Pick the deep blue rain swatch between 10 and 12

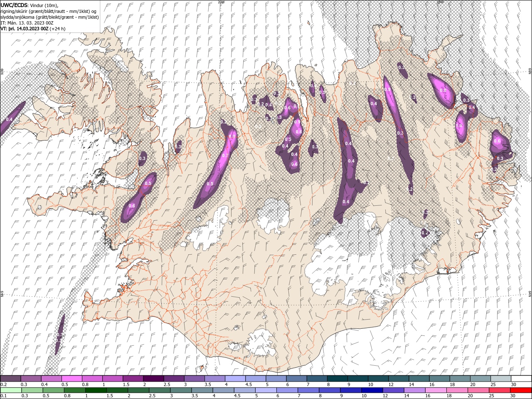coord(372,390)
